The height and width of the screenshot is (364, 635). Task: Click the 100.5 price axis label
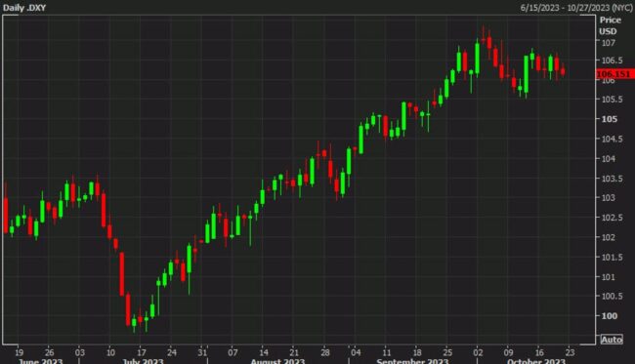(612, 296)
